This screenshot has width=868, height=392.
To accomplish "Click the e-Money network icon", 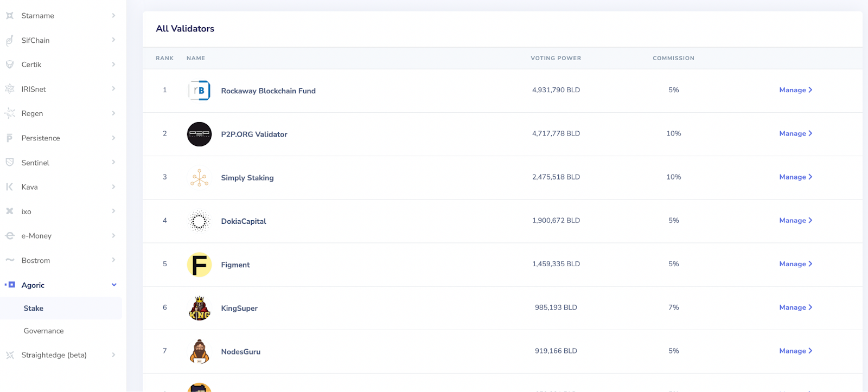I will click(x=10, y=236).
